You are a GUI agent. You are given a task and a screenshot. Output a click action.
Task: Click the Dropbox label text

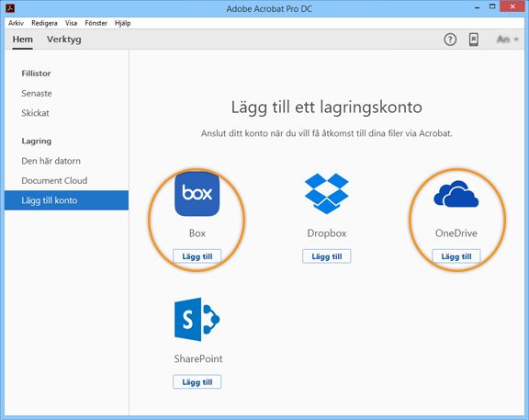327,233
